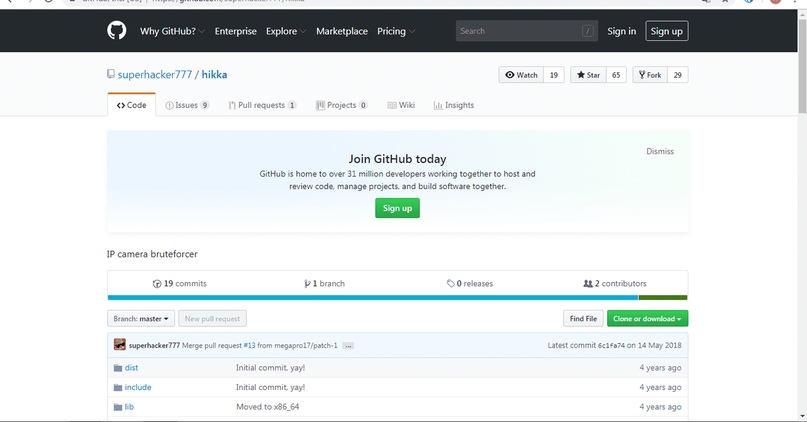Expand the Why GitHub? menu
The height and width of the screenshot is (422, 807).
[172, 31]
